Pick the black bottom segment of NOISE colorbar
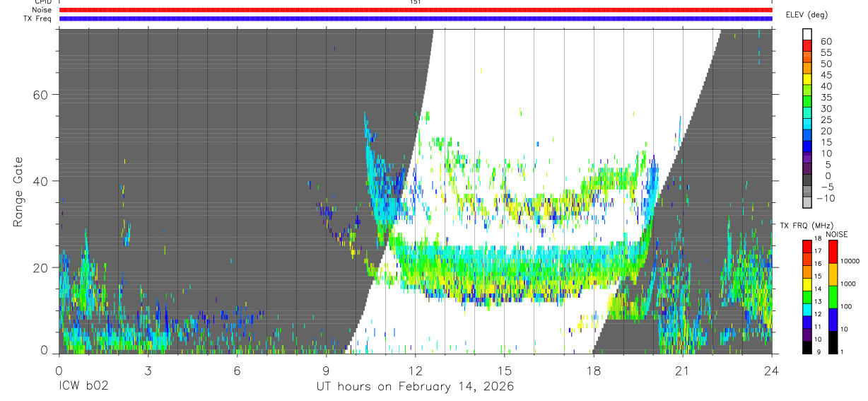Screen dimensions: 868x401 [x=832, y=342]
